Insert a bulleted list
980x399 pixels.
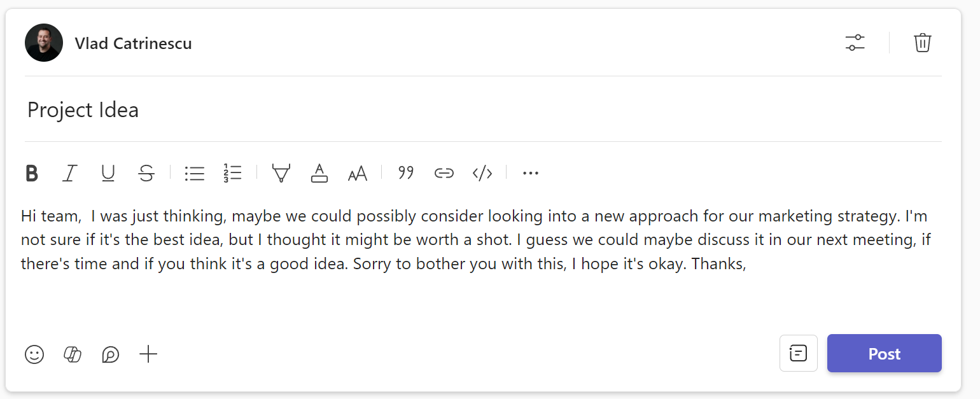point(195,173)
